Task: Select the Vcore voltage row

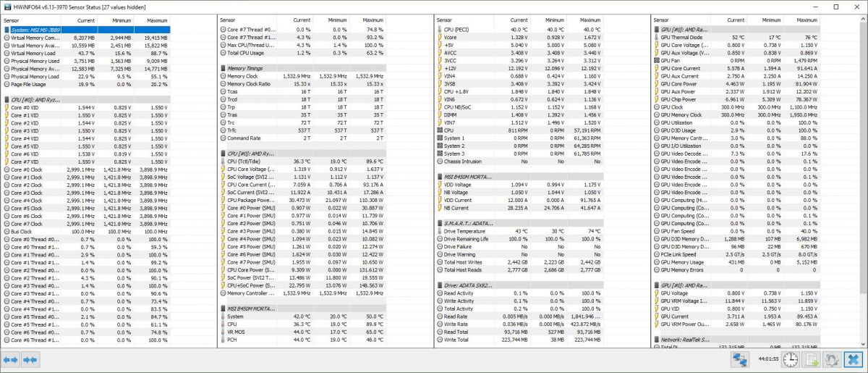Action: [520, 37]
